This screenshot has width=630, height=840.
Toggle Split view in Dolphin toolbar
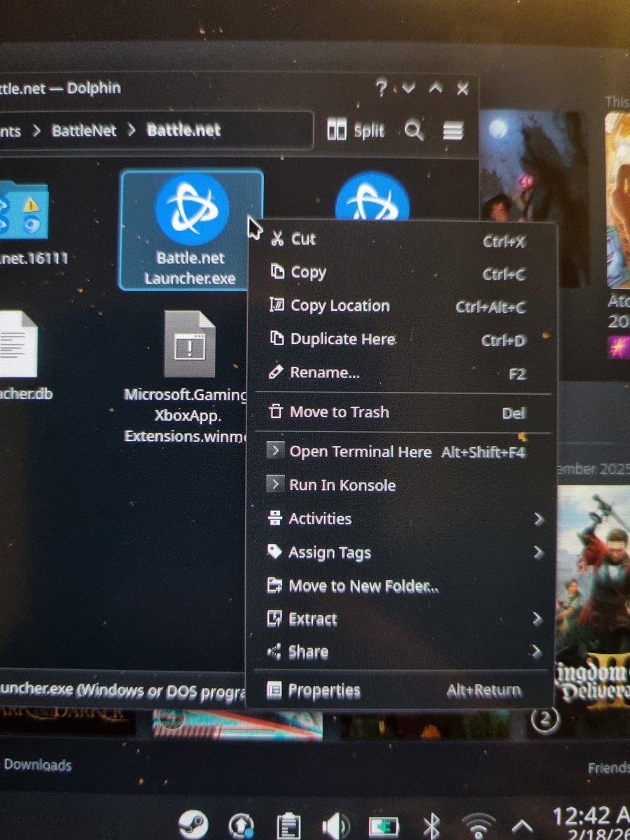pos(356,130)
